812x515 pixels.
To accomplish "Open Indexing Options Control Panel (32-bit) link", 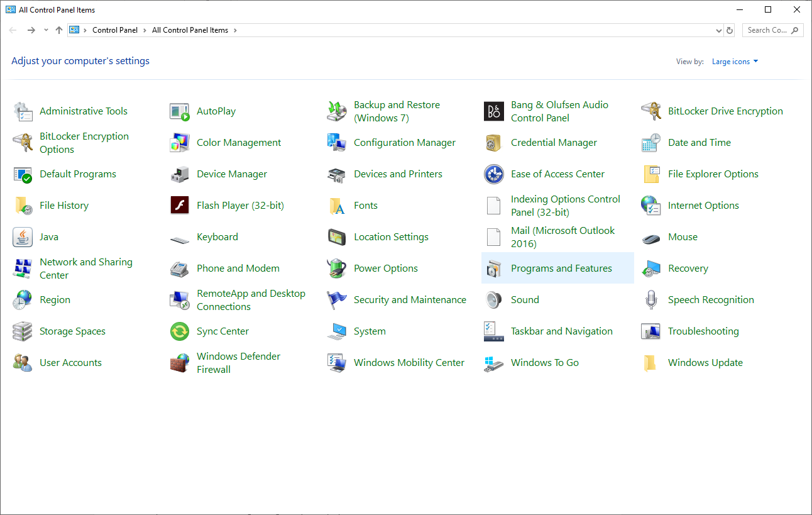I will pyautogui.click(x=566, y=206).
